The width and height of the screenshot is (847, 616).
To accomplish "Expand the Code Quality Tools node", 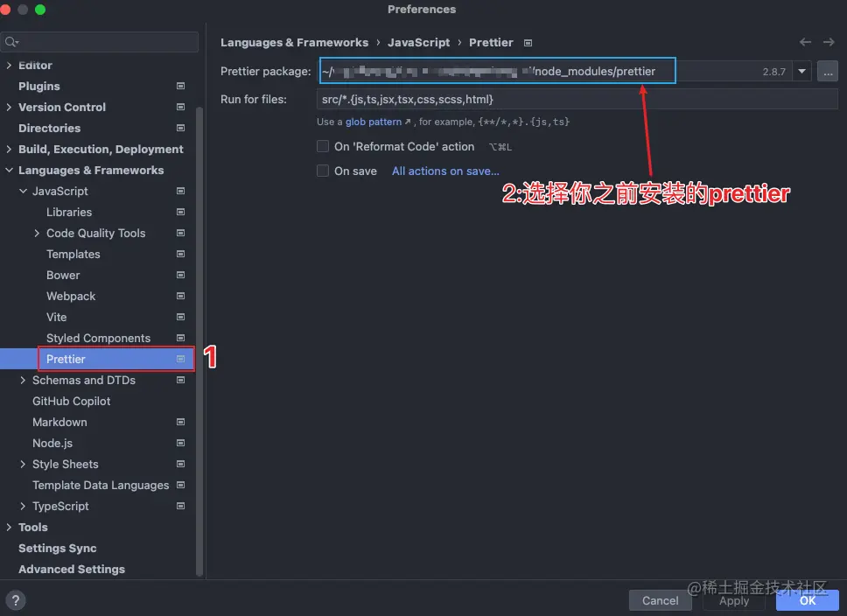I will tap(37, 233).
